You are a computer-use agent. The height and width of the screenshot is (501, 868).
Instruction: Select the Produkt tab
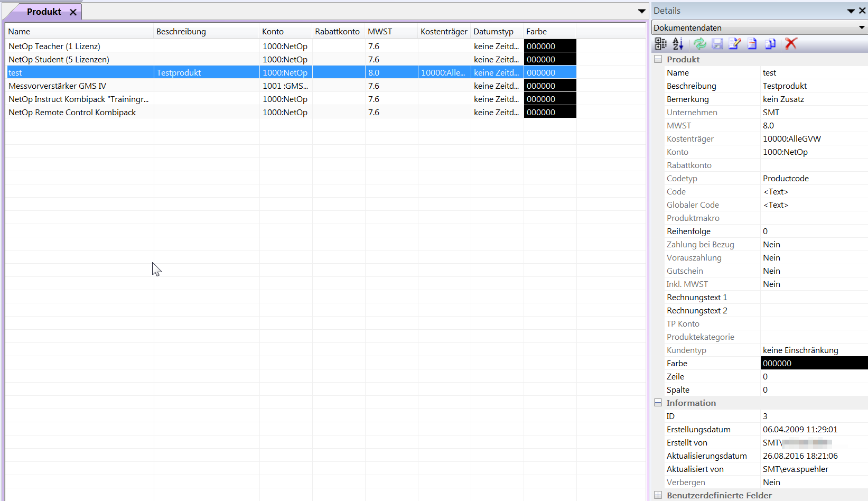44,12
